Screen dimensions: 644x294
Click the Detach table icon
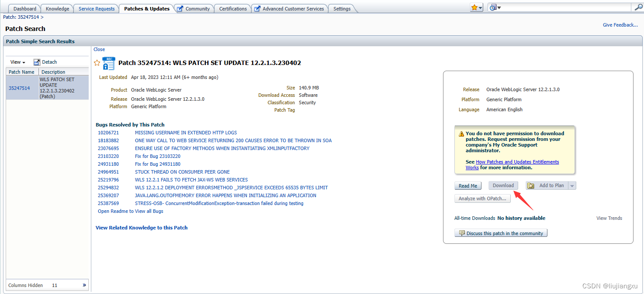tap(37, 62)
